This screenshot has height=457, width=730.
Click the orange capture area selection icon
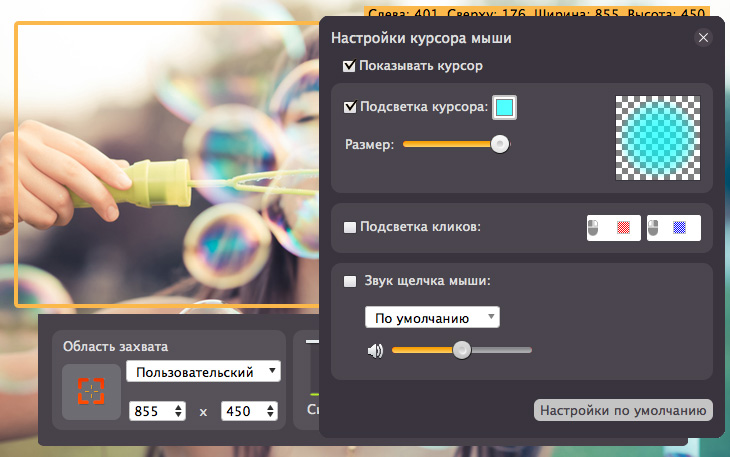[90, 391]
